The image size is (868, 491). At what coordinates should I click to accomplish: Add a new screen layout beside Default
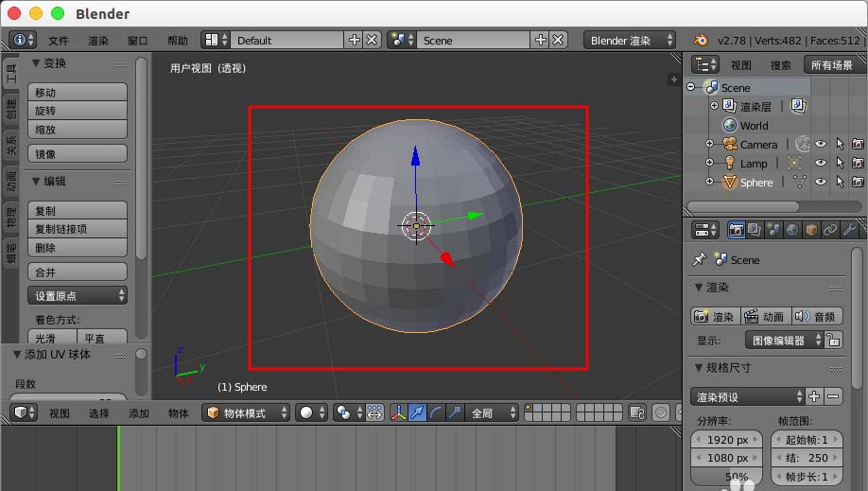tap(354, 40)
